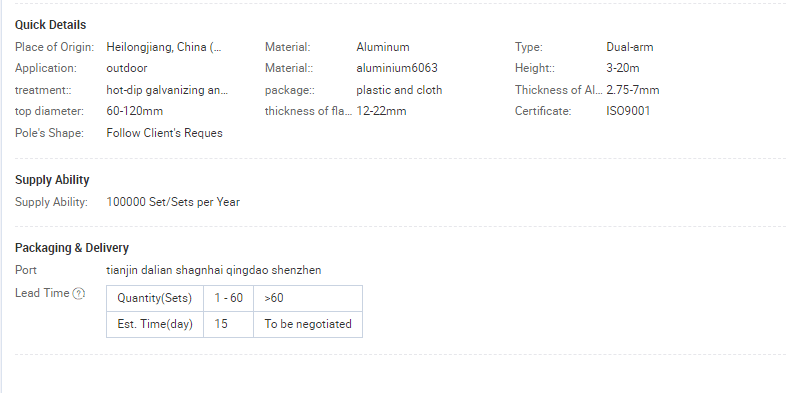Click the truncated 'thickness of fla...' label
Viewport: 800px width, 393px height.
point(308,111)
